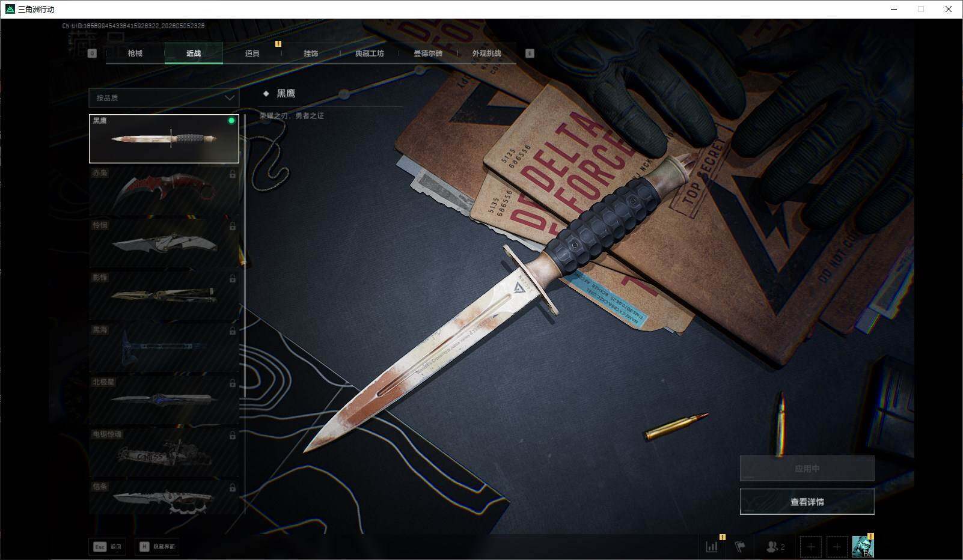Image resolution: width=963 pixels, height=560 pixels.
Task: Click the lock icon on 赤枭
Action: [x=232, y=174]
